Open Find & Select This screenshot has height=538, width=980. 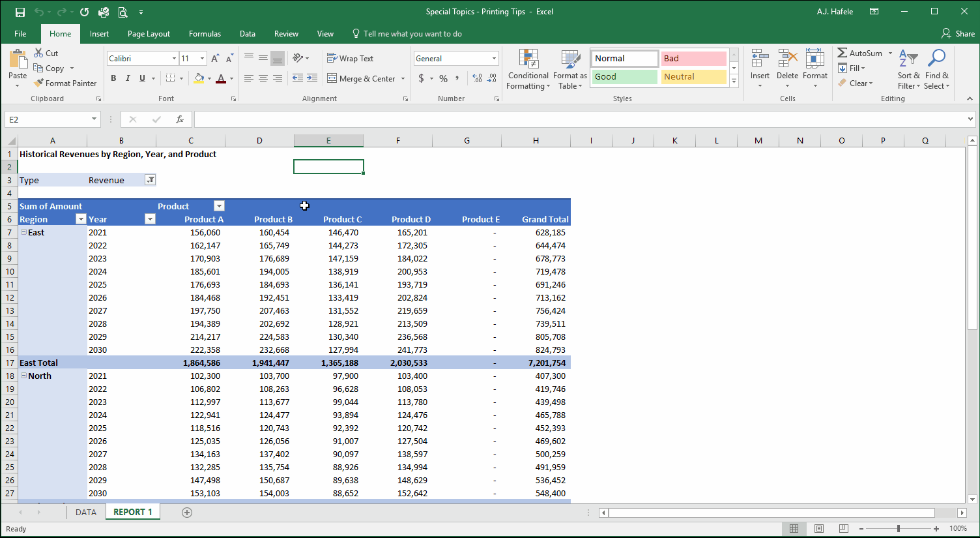(936, 69)
